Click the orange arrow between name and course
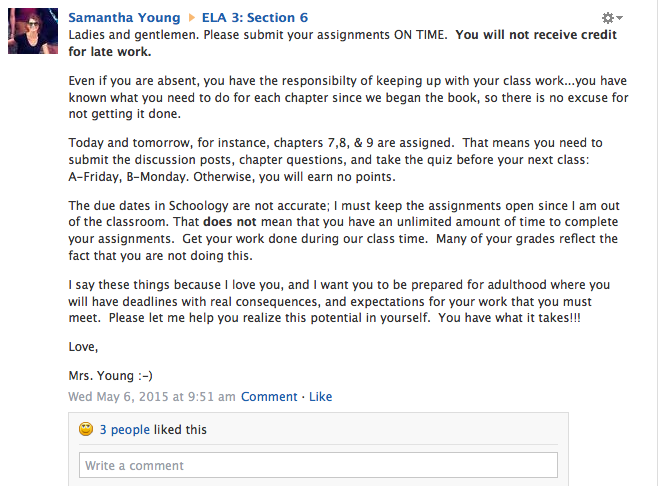 pos(192,18)
